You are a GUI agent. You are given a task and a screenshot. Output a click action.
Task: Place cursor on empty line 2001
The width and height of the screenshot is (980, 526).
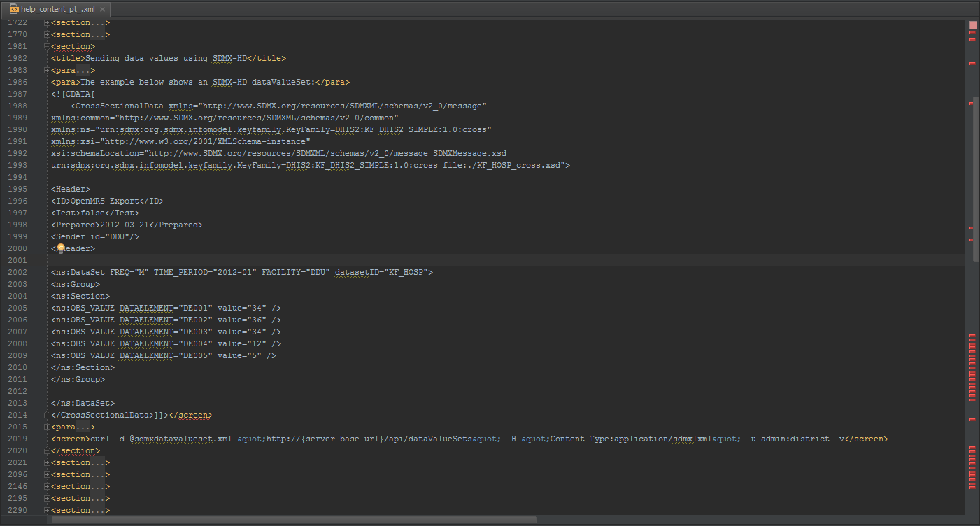(x=280, y=260)
